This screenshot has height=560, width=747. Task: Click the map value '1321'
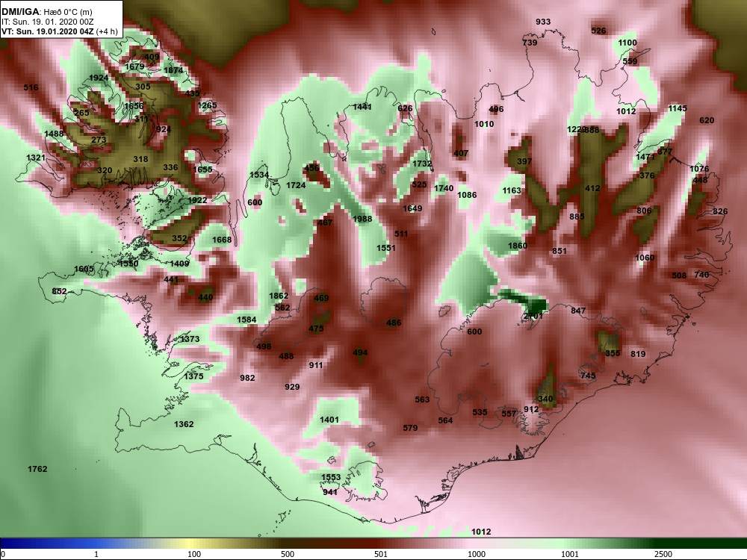point(36,158)
